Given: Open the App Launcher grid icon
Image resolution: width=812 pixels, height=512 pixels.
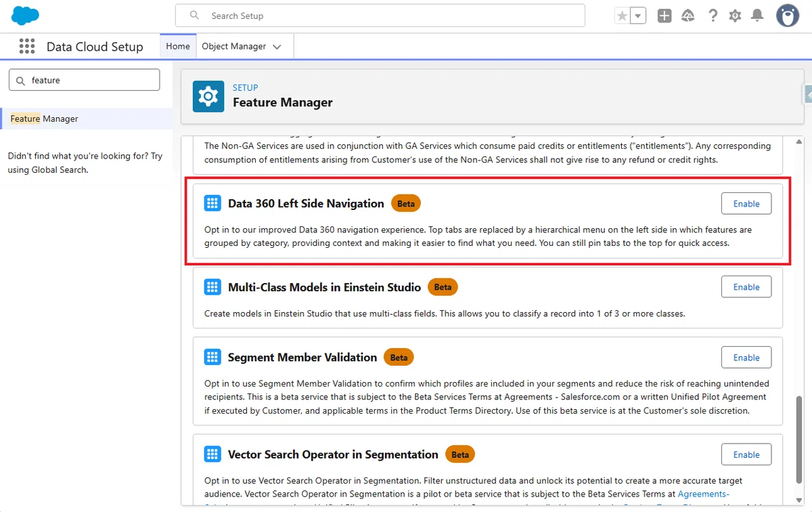Looking at the screenshot, I should 27,46.
